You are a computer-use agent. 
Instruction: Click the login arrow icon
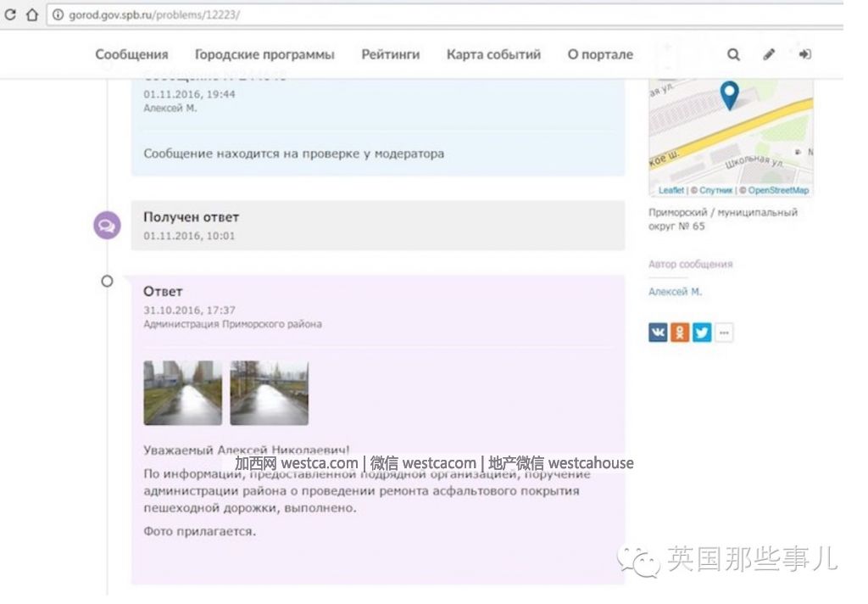[x=804, y=54]
